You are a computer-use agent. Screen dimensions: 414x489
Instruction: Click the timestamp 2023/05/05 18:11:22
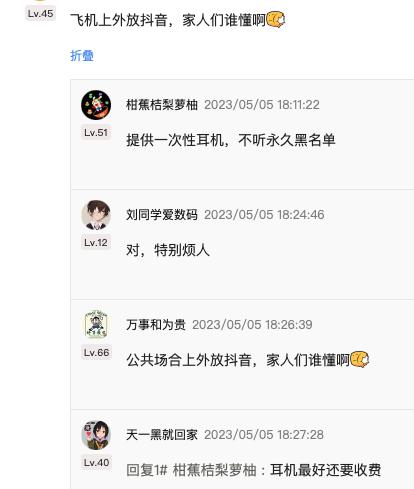tap(262, 105)
